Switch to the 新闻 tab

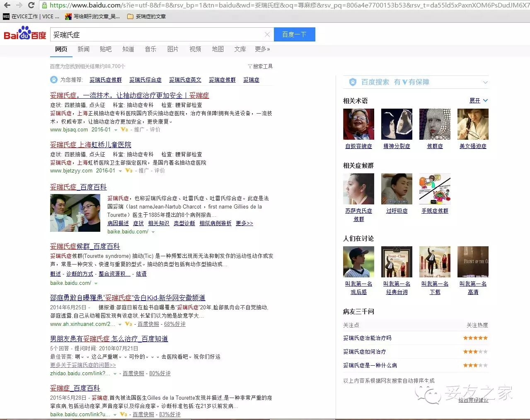pyautogui.click(x=83, y=49)
